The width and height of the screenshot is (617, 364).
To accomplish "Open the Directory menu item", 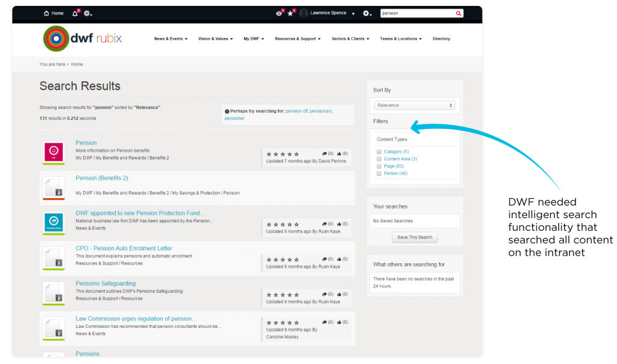I will coord(441,39).
